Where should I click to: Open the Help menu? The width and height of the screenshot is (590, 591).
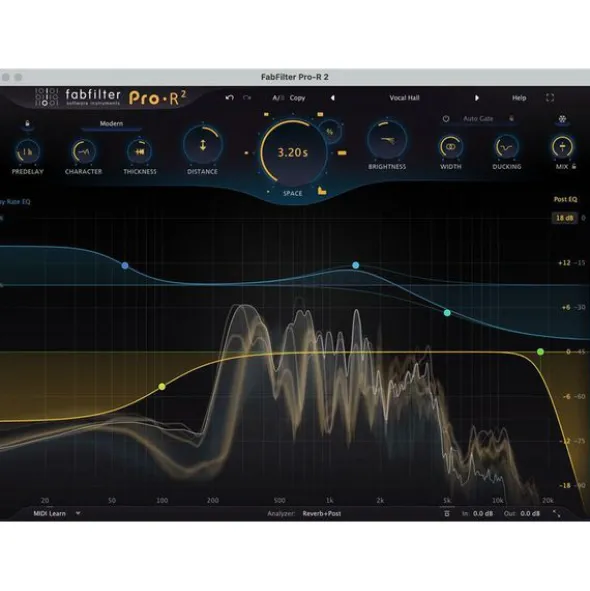pos(519,98)
